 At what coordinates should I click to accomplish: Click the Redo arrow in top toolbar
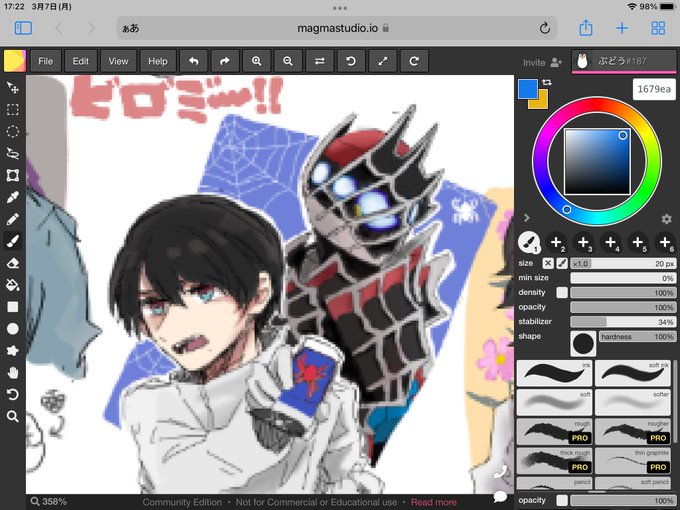coord(225,61)
